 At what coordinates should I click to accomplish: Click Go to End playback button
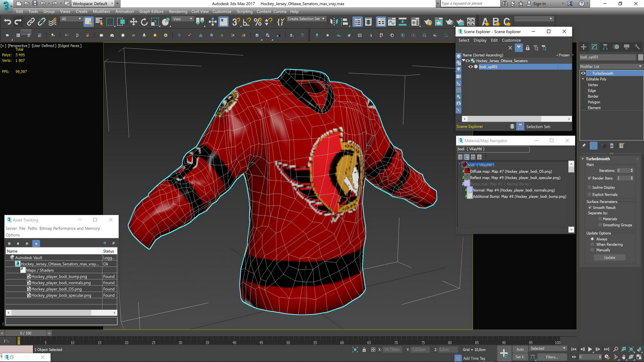(x=606, y=349)
